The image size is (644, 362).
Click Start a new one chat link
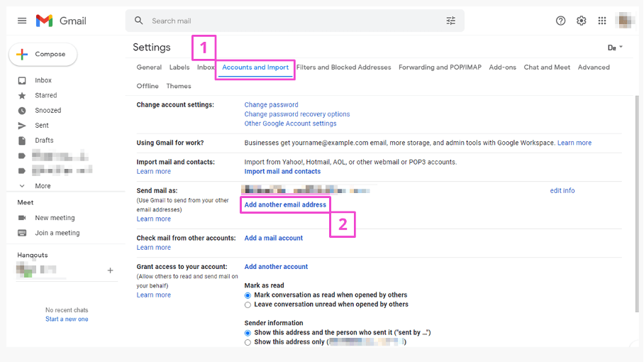67,319
